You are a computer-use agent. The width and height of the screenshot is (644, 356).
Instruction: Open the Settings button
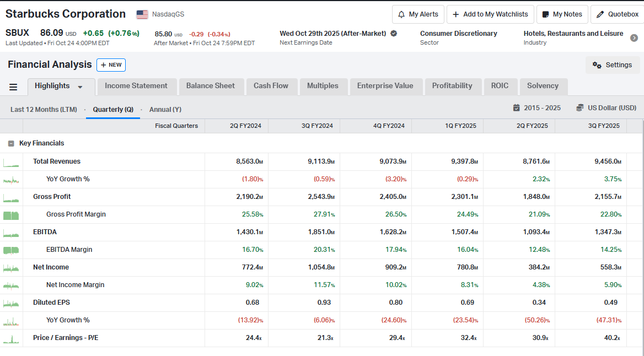613,65
